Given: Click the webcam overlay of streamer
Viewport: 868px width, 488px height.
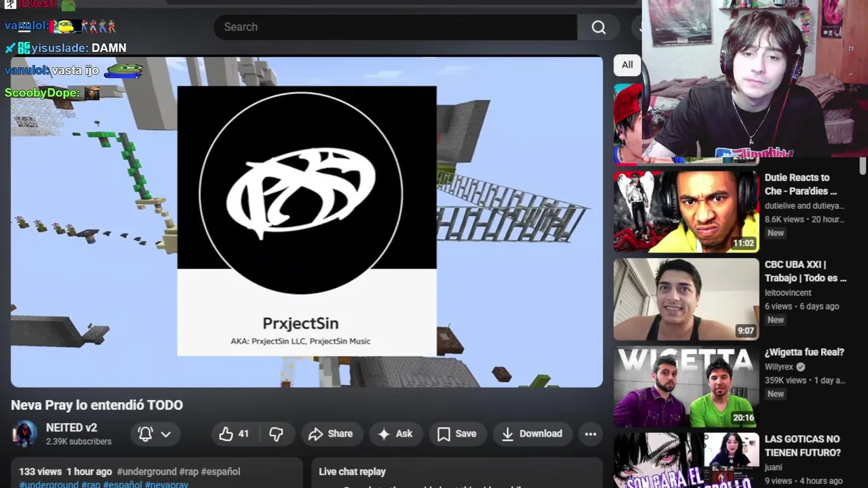Looking at the screenshot, I should pyautogui.click(x=755, y=79).
